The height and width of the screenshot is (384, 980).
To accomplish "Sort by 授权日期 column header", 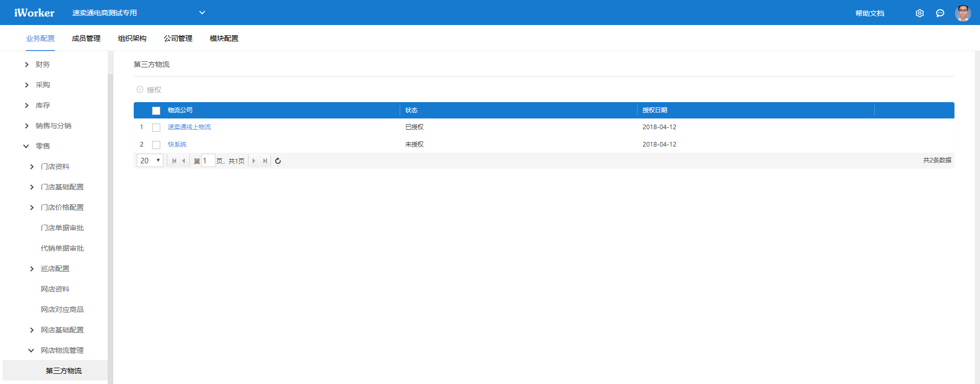I will pos(655,110).
